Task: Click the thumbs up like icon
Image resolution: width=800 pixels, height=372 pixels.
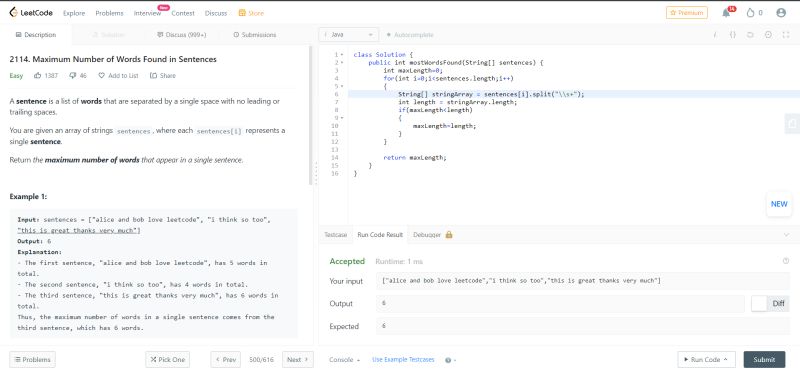Action: (37, 76)
